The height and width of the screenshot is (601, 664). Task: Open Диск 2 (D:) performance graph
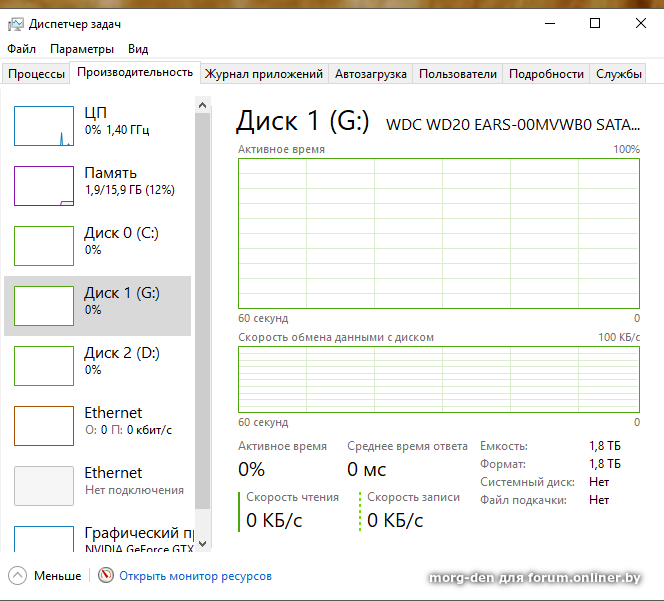click(x=44, y=366)
